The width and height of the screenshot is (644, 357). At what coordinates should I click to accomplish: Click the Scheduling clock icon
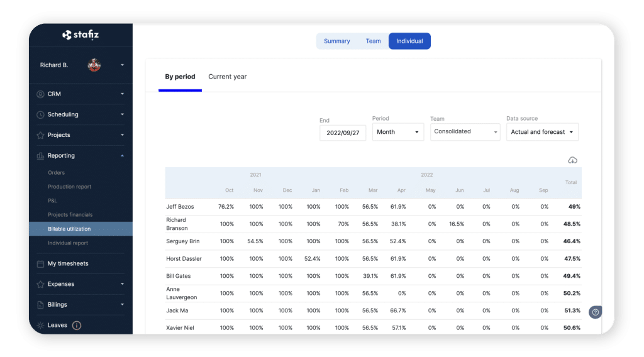pos(40,114)
